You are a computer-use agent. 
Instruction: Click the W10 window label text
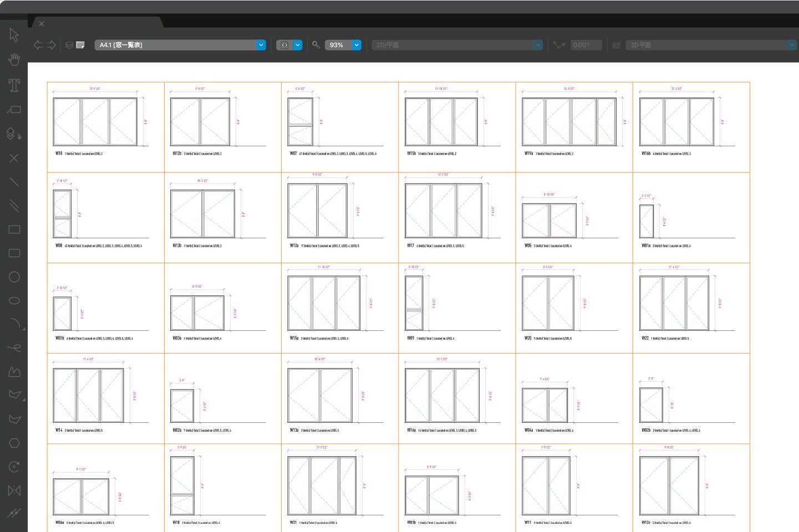[x=176, y=523]
